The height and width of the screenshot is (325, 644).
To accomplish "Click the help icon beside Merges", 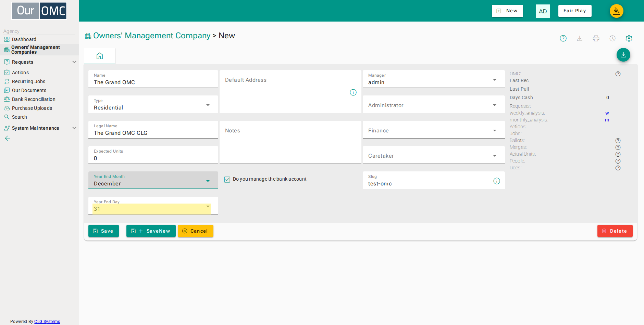I will pos(618,147).
